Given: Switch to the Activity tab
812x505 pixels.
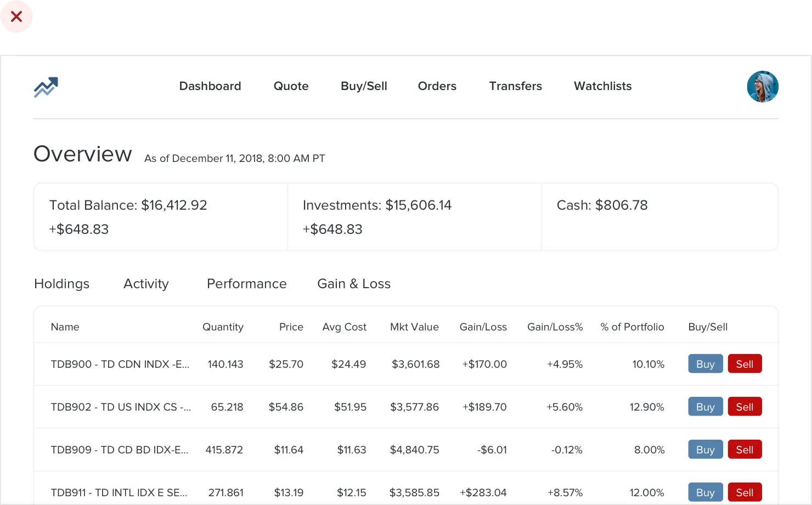Looking at the screenshot, I should coord(146,284).
